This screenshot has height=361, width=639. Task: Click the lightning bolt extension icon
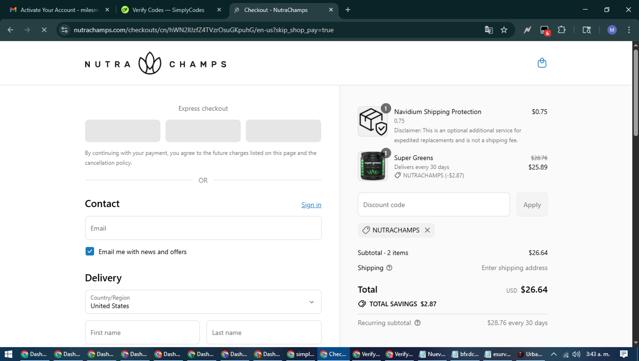click(x=527, y=30)
